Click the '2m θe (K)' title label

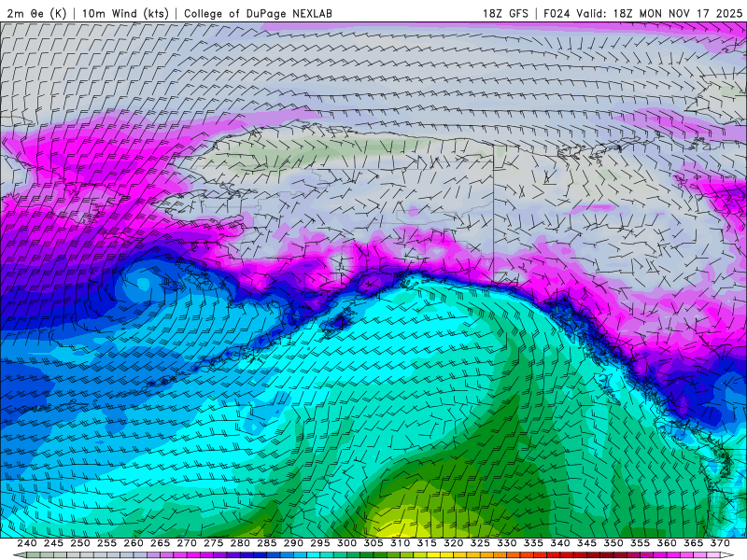(x=36, y=13)
